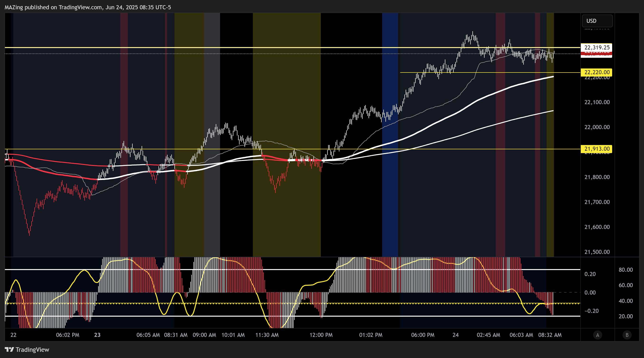Click the 22,000.00 price axis value
This screenshot has width=644, height=358.
(x=597, y=127)
